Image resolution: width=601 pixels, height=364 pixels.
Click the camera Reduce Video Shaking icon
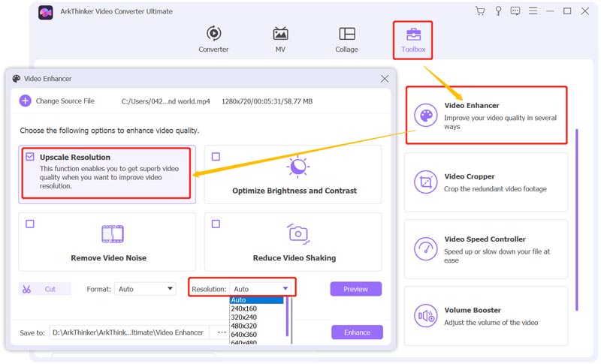coord(297,234)
